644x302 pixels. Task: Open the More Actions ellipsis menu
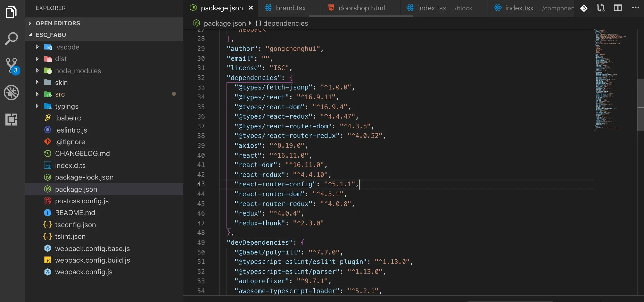(x=636, y=8)
